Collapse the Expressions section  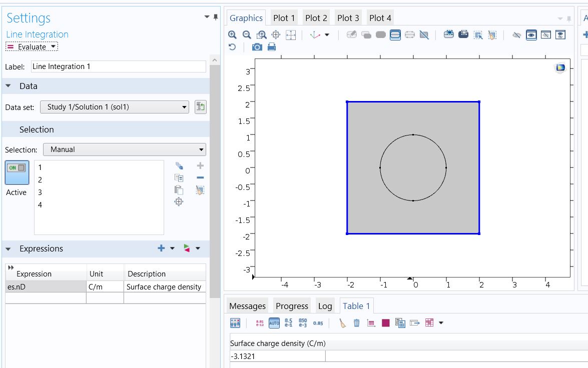(9, 249)
